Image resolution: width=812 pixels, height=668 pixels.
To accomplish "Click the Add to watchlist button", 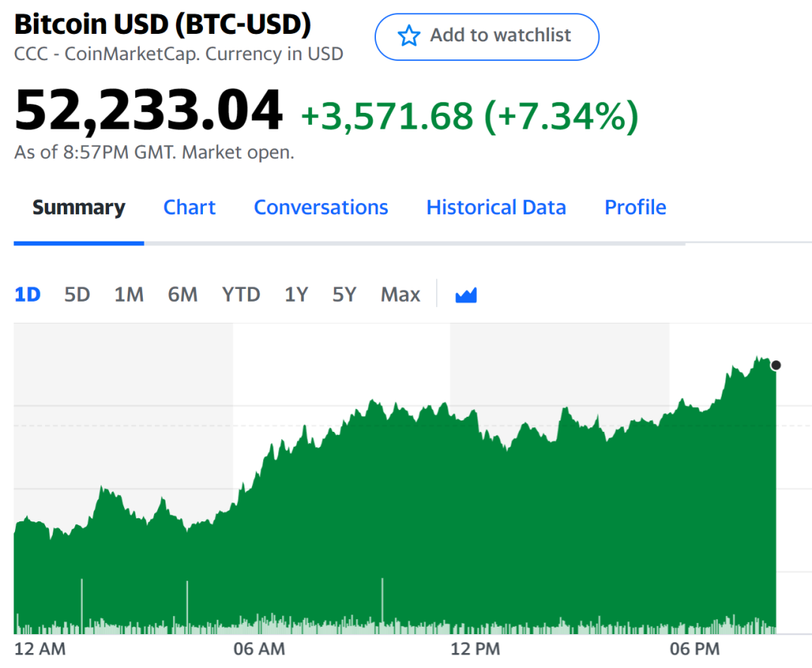I will tap(486, 36).
